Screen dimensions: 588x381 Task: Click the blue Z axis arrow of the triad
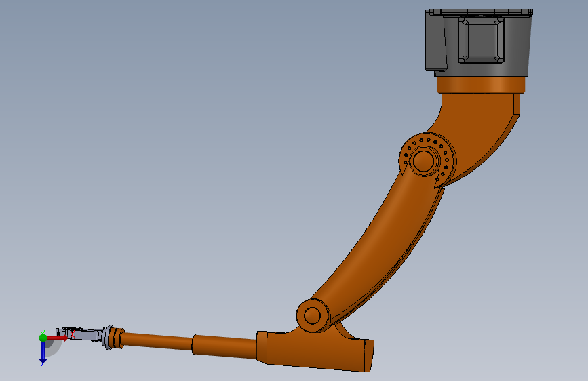pyautogui.click(x=43, y=352)
